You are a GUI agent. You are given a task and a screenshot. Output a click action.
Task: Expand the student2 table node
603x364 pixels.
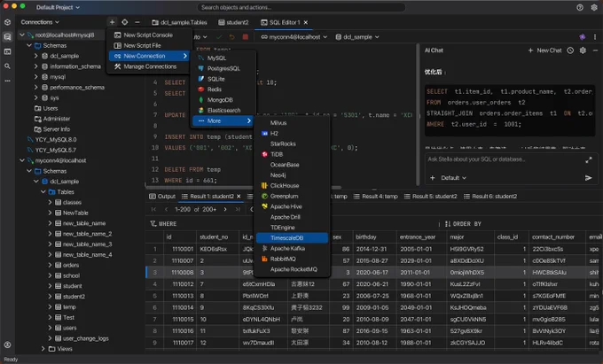50,297
